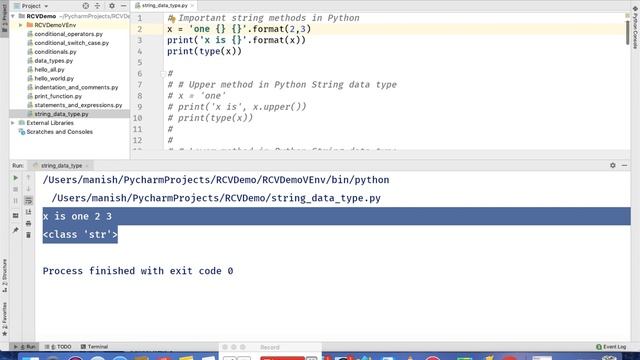Collapse all in the Project panel

(98, 6)
